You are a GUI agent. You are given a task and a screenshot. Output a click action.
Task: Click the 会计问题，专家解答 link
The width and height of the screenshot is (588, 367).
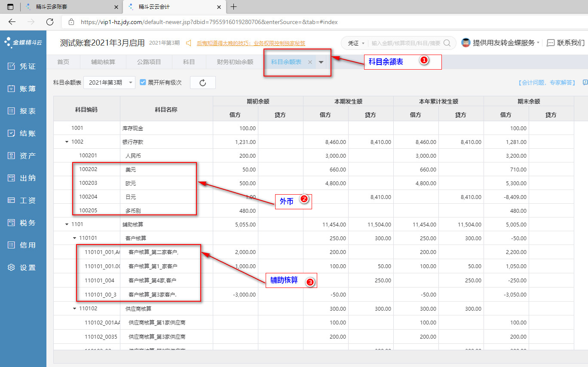point(547,83)
